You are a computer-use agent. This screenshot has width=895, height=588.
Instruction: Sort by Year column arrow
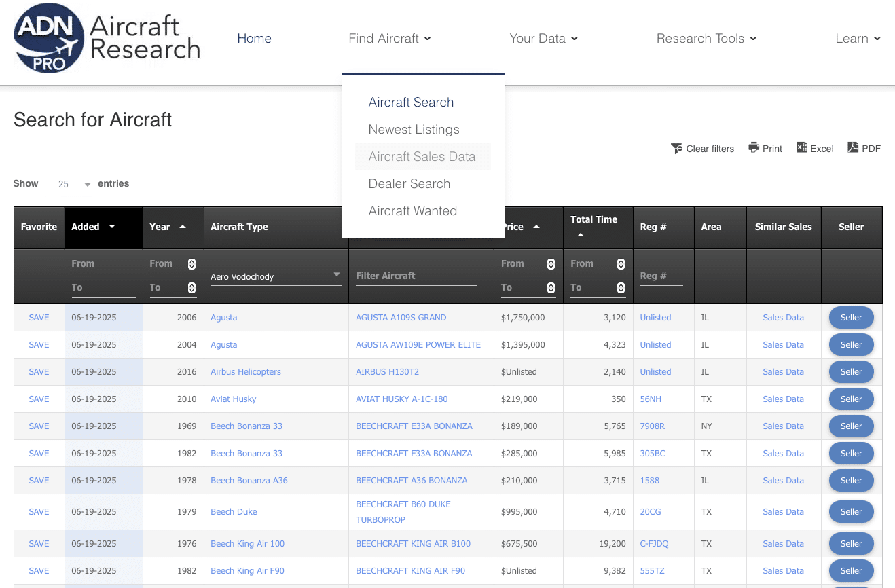tap(183, 227)
